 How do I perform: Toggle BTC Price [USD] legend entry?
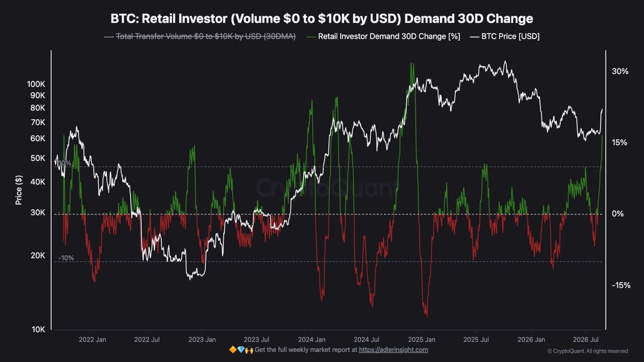(x=505, y=36)
